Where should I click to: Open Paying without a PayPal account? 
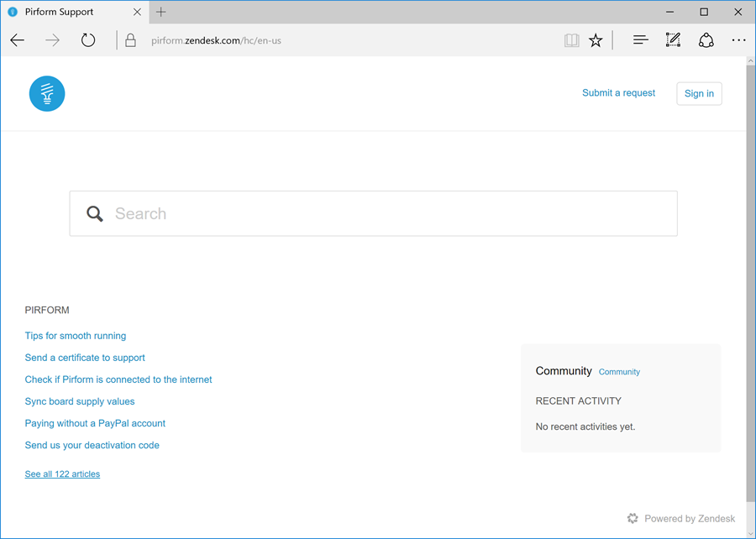95,423
